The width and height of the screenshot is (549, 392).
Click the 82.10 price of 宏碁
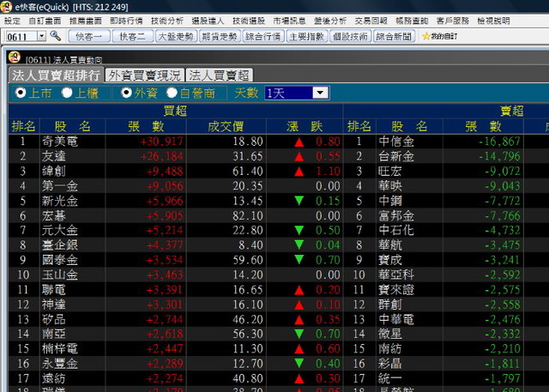point(248,215)
